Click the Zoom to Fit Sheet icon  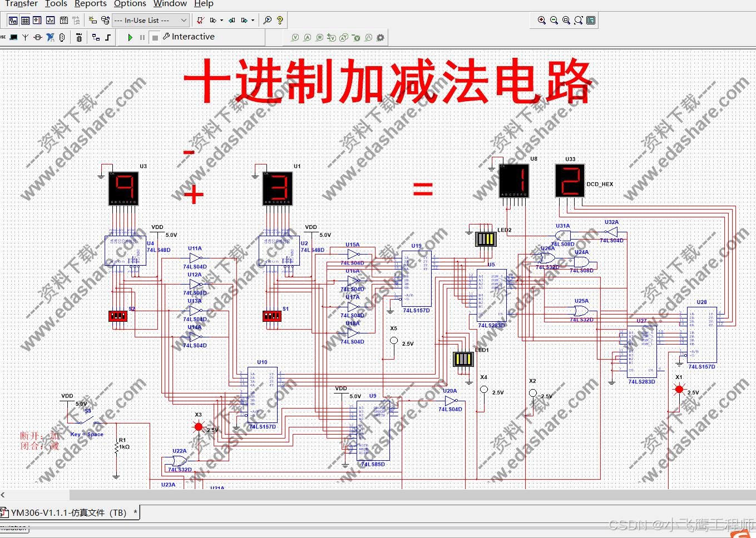click(x=579, y=21)
